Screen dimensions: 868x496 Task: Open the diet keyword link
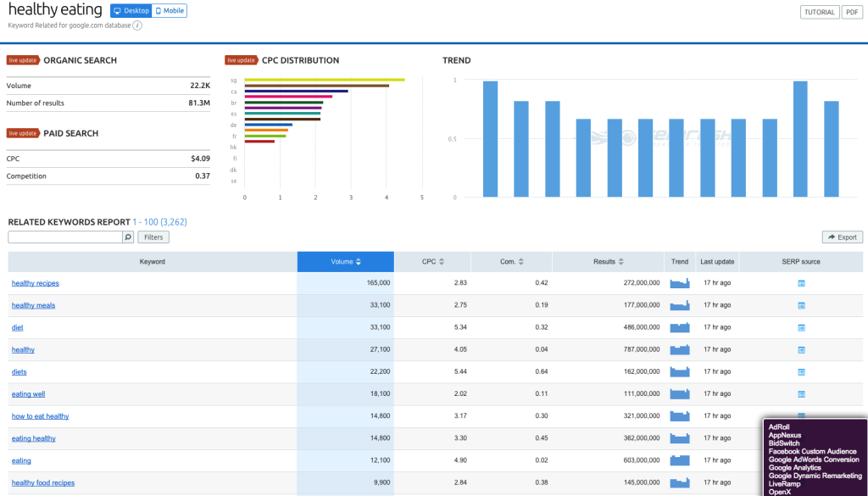tap(17, 328)
